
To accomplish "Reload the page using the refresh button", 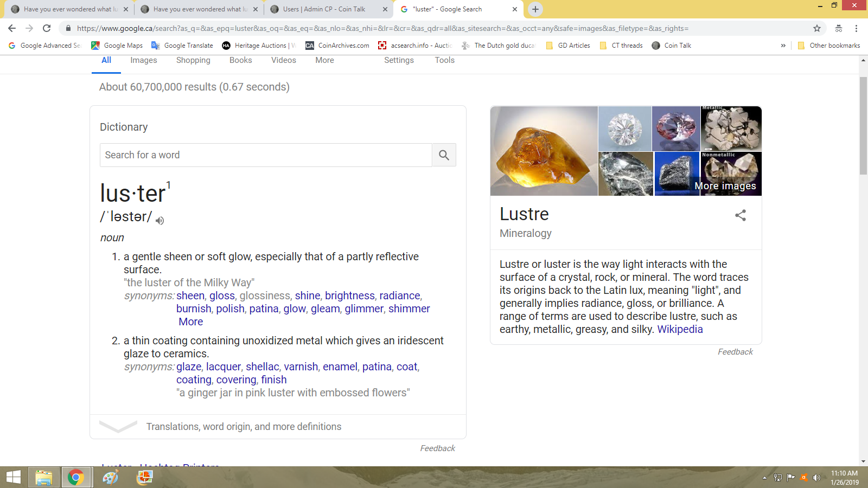I will (47, 28).
